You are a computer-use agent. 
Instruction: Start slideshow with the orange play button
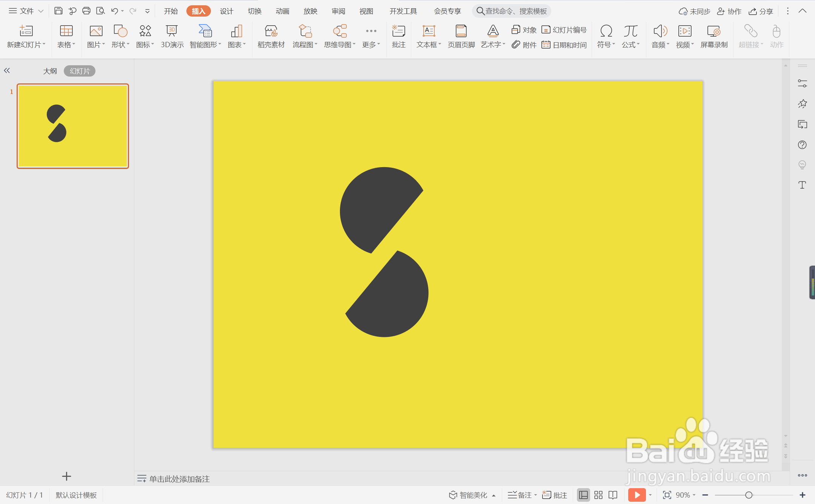pyautogui.click(x=637, y=495)
